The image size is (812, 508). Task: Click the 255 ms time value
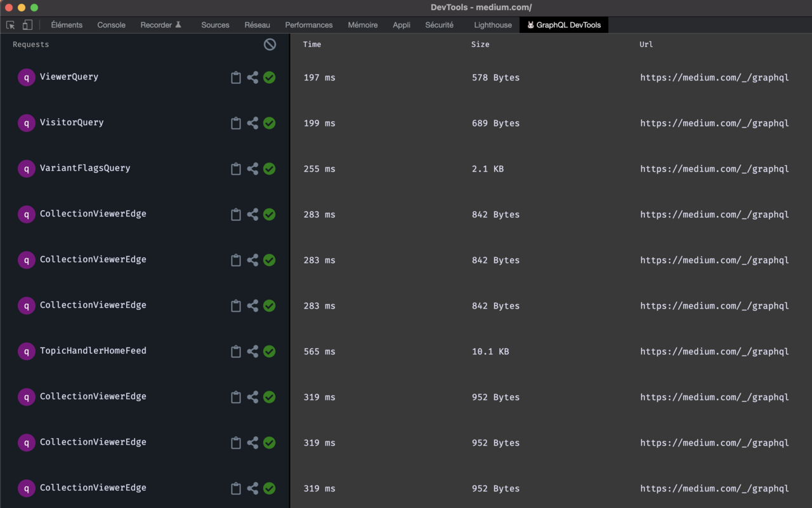(319, 169)
